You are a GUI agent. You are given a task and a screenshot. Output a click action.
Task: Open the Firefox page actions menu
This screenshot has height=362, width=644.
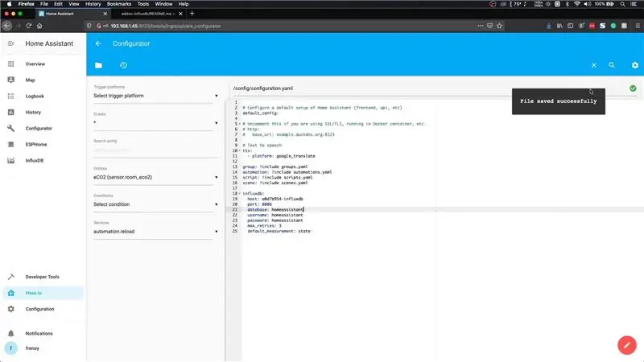(x=480, y=26)
